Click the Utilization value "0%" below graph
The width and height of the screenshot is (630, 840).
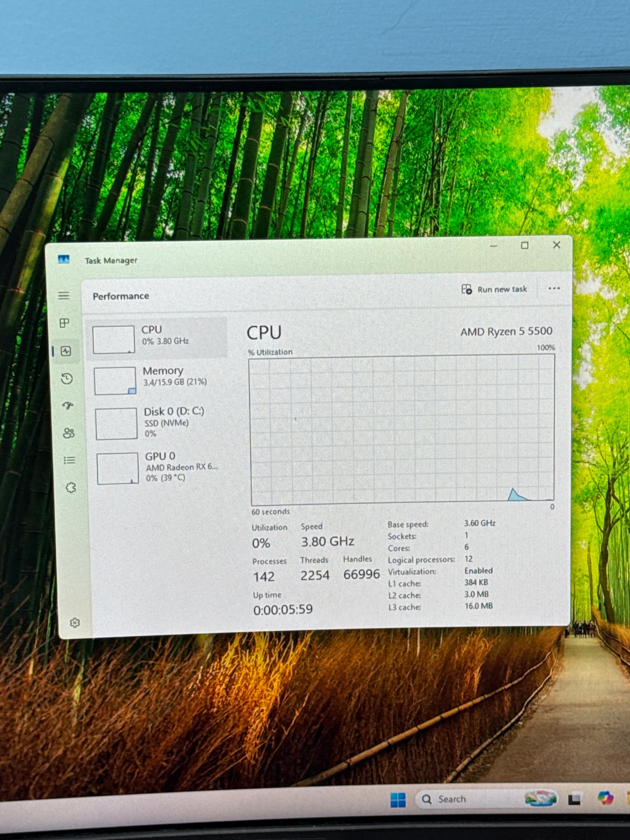pos(261,543)
